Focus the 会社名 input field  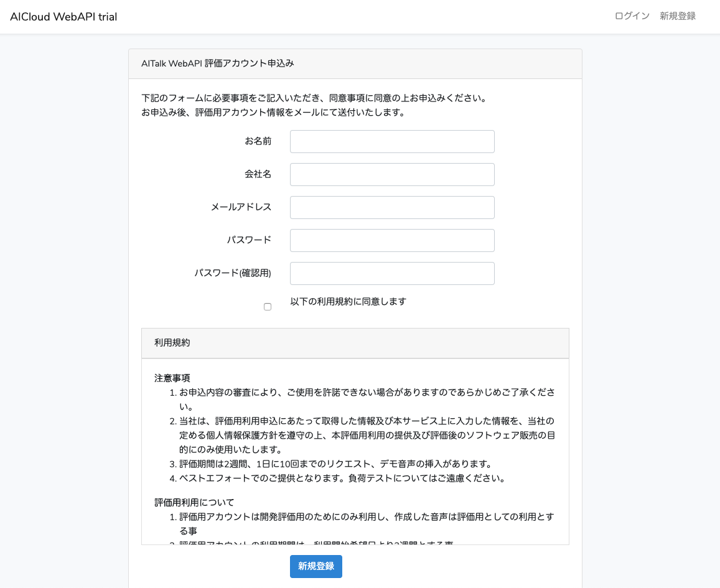click(392, 174)
